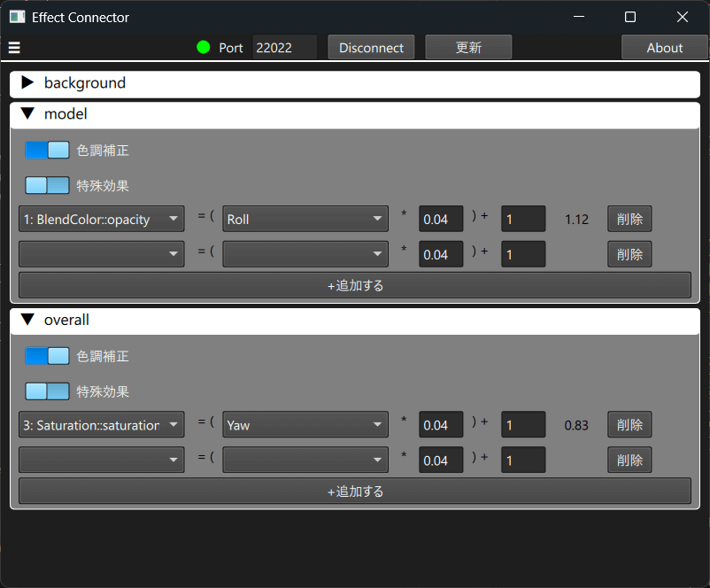This screenshot has width=710, height=588.
Task: Toggle 色調補正 switch in overall section
Action: coord(47,356)
